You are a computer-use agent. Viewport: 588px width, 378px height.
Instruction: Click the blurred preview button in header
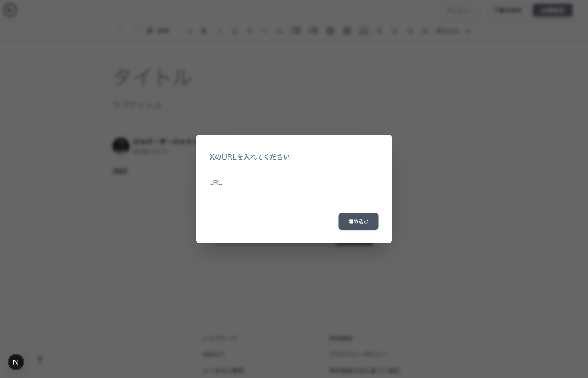coord(461,10)
